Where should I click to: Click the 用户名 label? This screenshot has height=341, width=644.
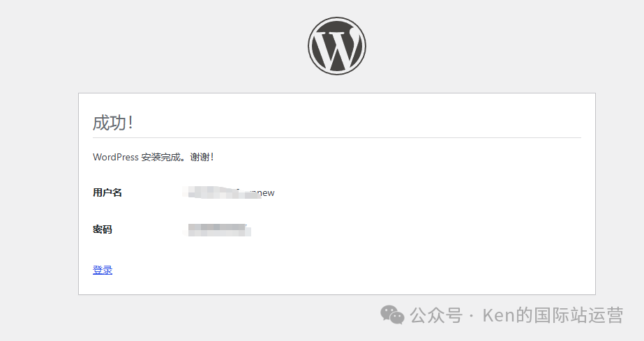point(107,192)
